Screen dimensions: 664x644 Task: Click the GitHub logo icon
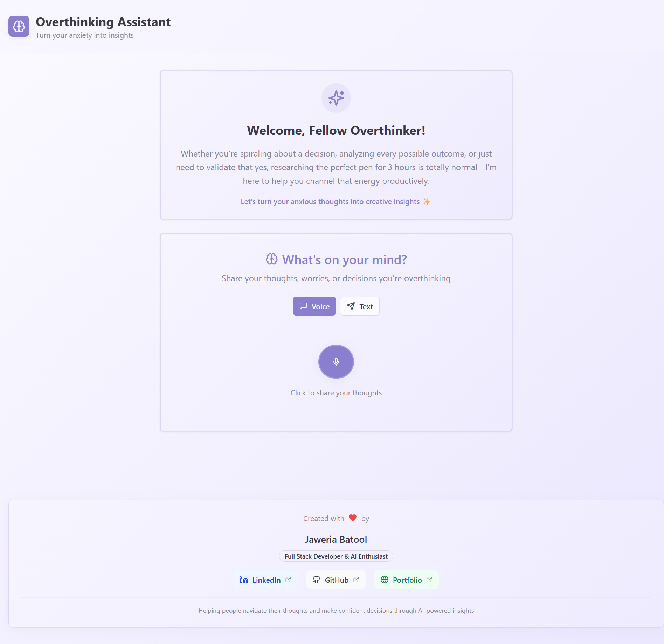pos(316,580)
